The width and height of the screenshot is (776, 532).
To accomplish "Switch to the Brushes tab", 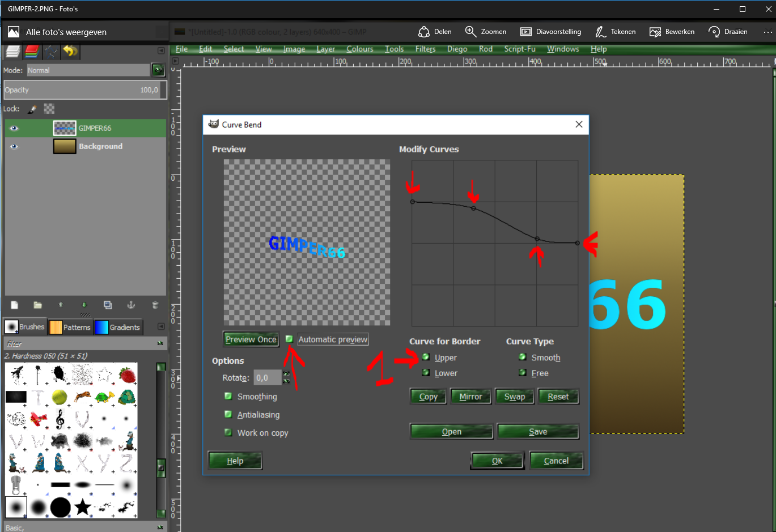I will (25, 327).
